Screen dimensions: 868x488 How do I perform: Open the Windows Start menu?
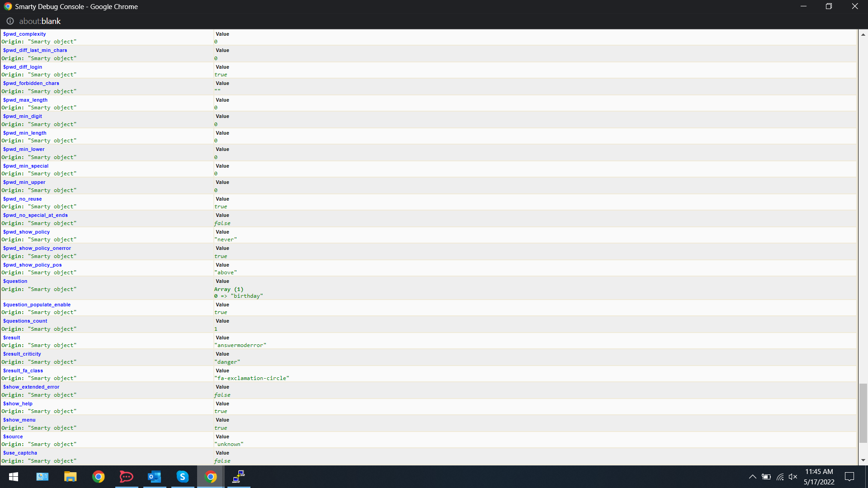coord(14,477)
